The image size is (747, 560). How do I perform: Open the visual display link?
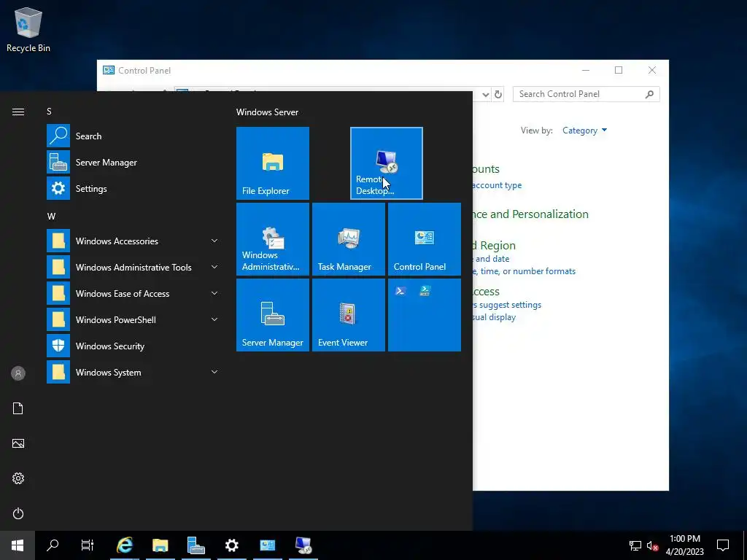click(494, 317)
